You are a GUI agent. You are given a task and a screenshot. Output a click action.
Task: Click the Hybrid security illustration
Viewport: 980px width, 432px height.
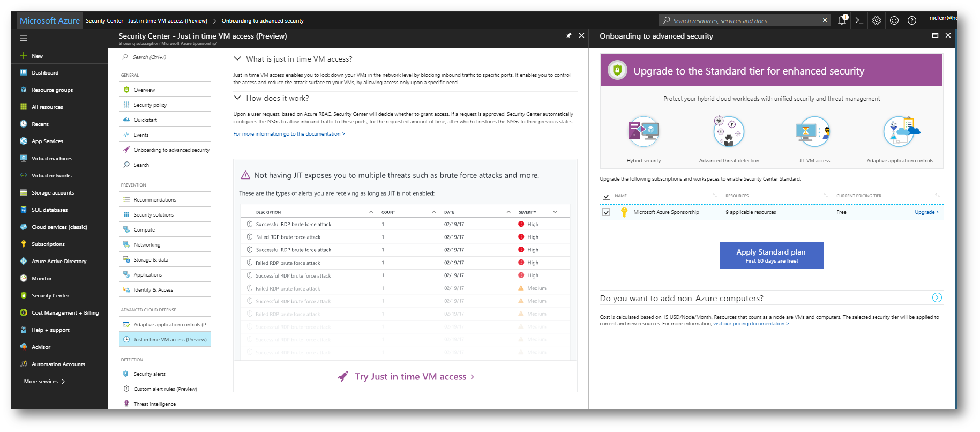coord(644,131)
